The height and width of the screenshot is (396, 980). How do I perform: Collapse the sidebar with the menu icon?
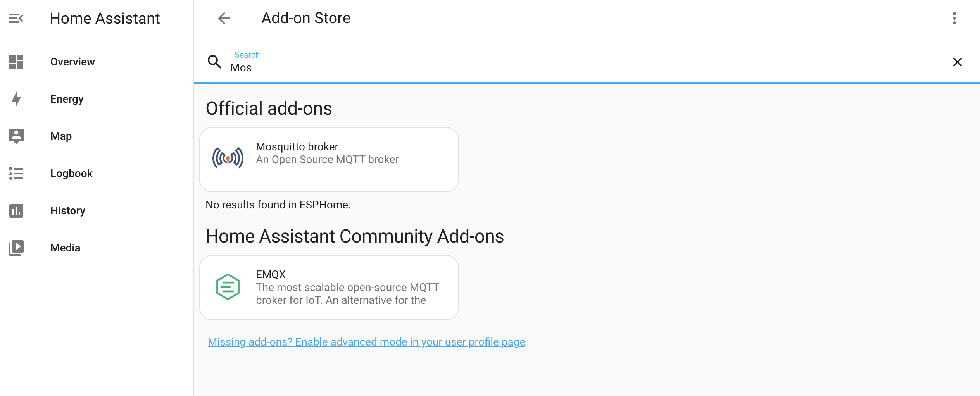point(16,18)
